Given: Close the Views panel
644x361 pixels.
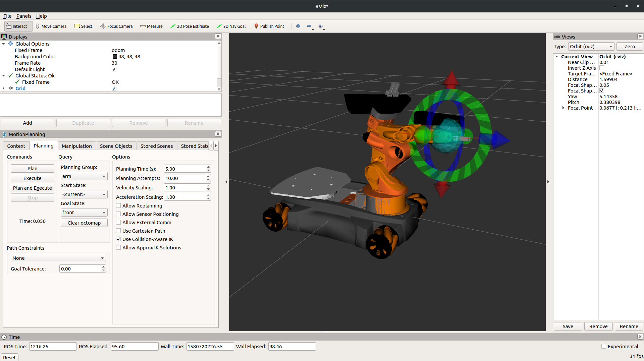Looking at the screenshot, I should [x=640, y=36].
